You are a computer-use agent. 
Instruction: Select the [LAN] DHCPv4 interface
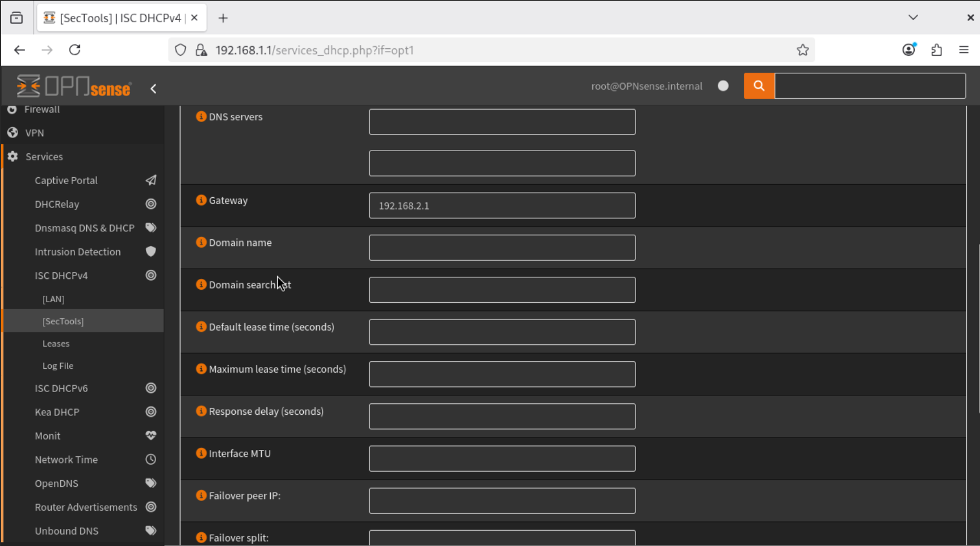[x=53, y=299]
